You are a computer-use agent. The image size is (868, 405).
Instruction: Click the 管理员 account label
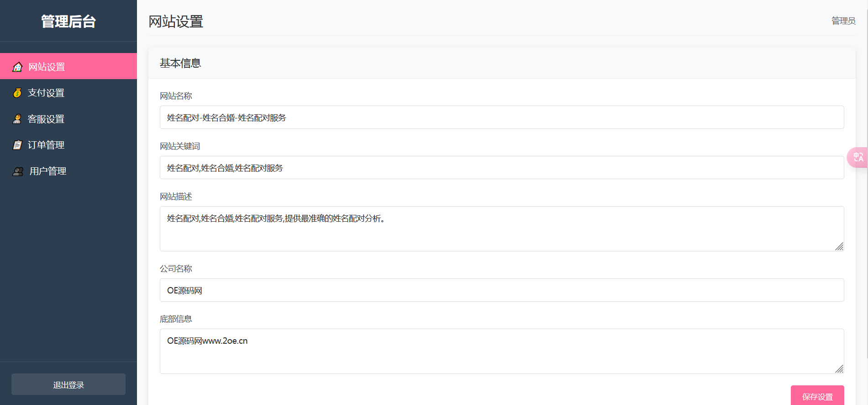tap(843, 21)
